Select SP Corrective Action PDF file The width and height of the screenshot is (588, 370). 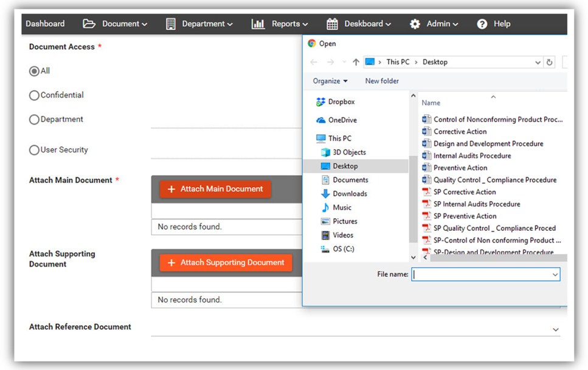tap(459, 192)
